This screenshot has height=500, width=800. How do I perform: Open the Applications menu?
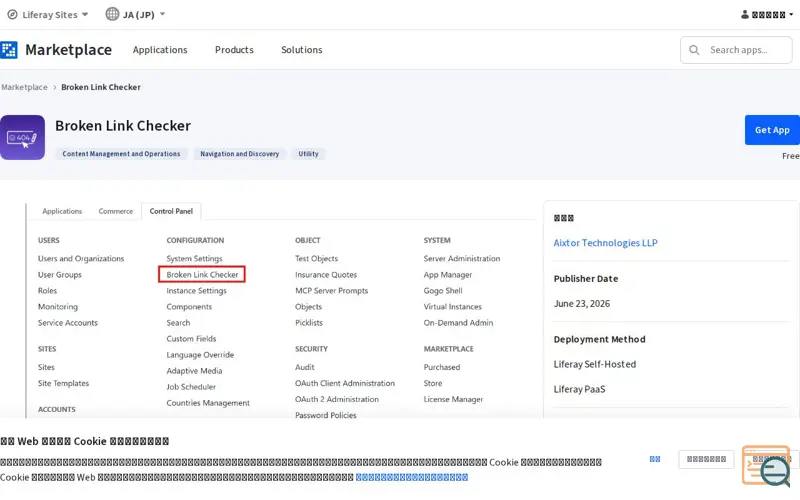tap(160, 50)
